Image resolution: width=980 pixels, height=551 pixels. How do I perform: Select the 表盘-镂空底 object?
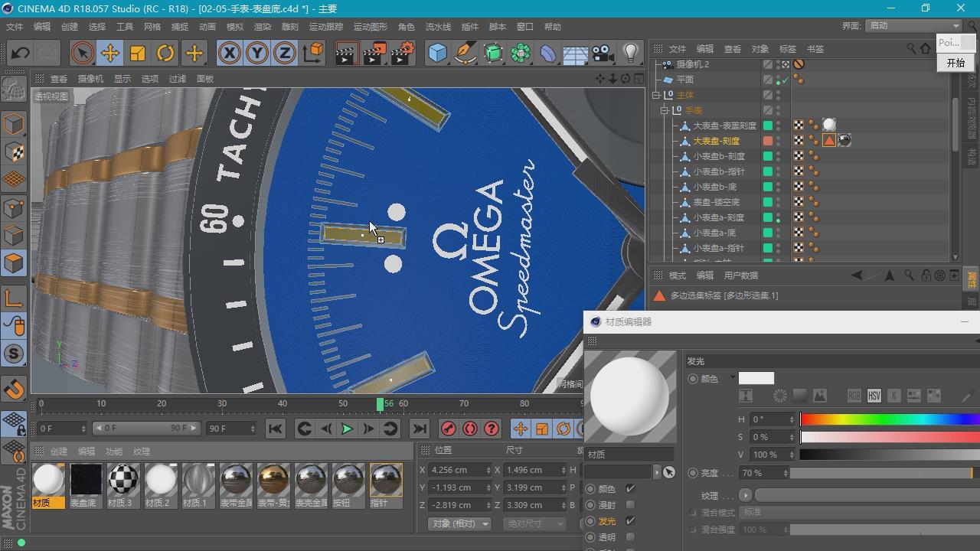coord(717,202)
